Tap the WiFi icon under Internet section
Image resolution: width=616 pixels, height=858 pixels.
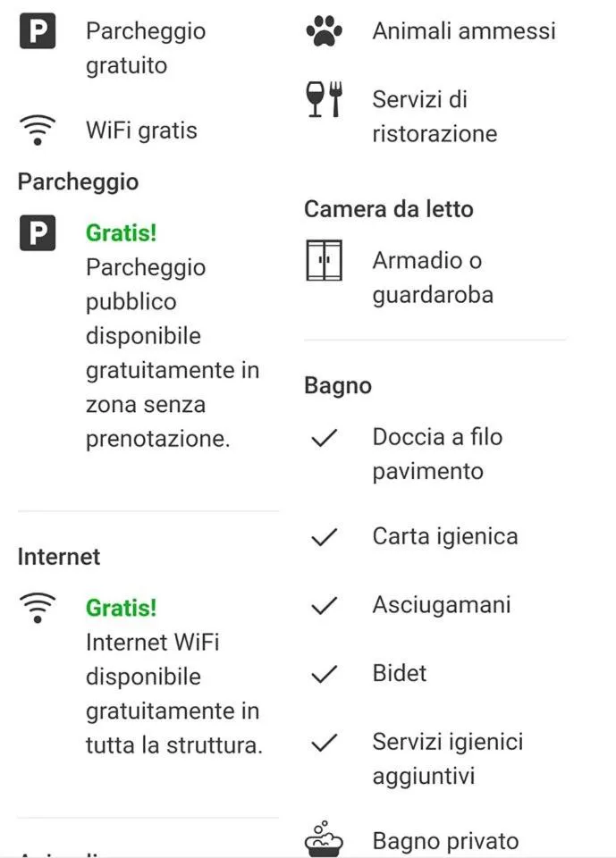[x=37, y=608]
